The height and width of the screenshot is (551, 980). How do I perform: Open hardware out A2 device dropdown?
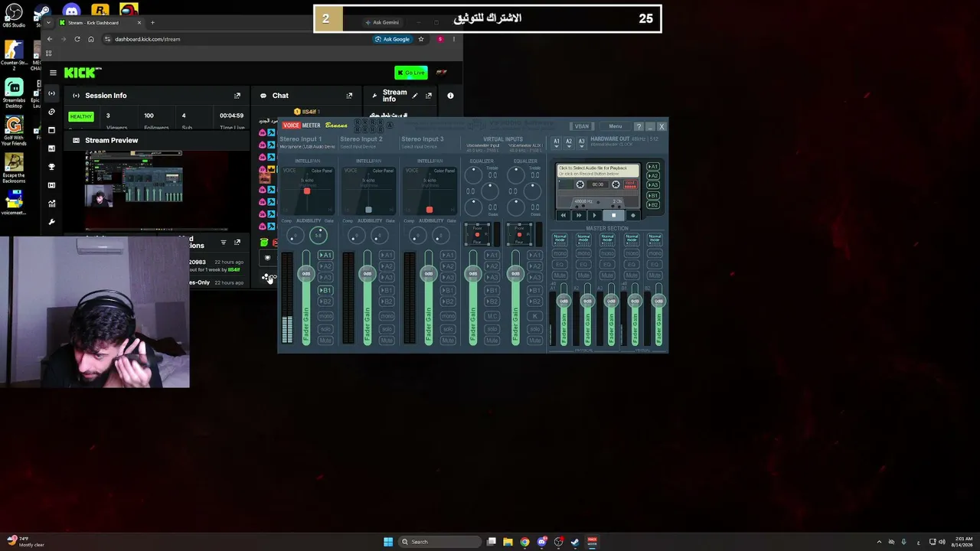569,142
